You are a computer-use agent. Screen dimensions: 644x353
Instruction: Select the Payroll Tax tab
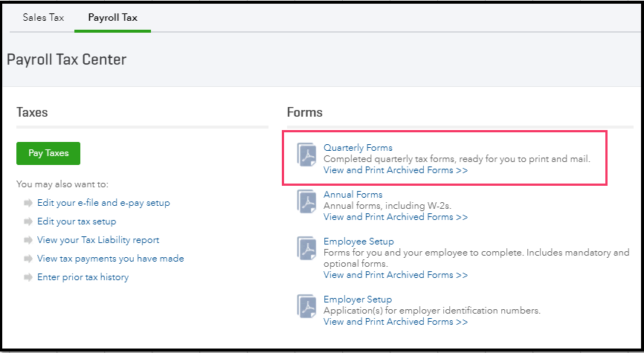112,17
